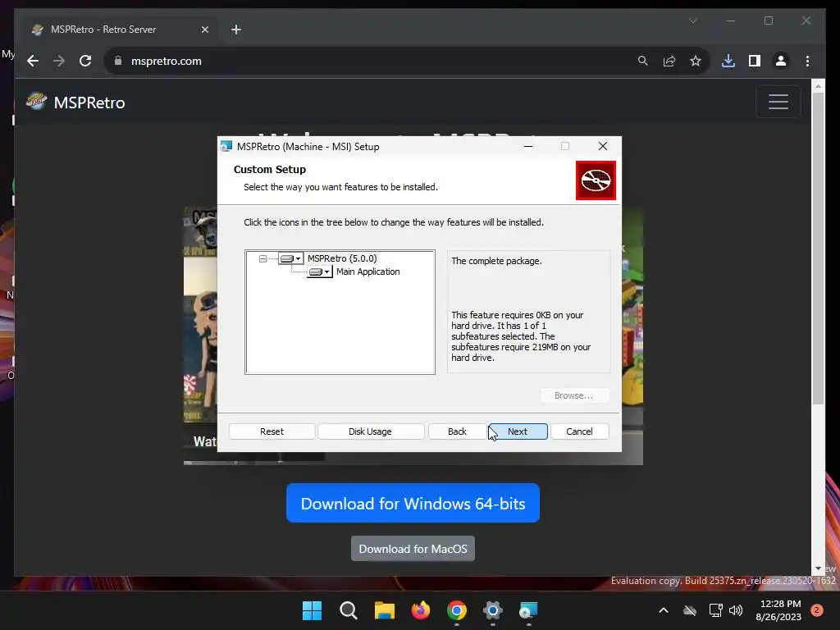Close the MSPRetro Setup dialog
This screenshot has width=840, height=630.
pos(603,146)
